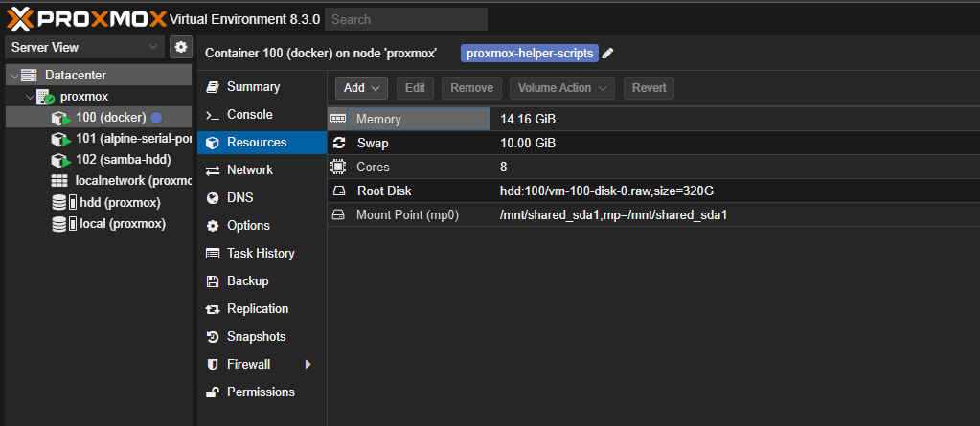980x426 pixels.
Task: Click the Root Disk row label
Action: point(384,191)
